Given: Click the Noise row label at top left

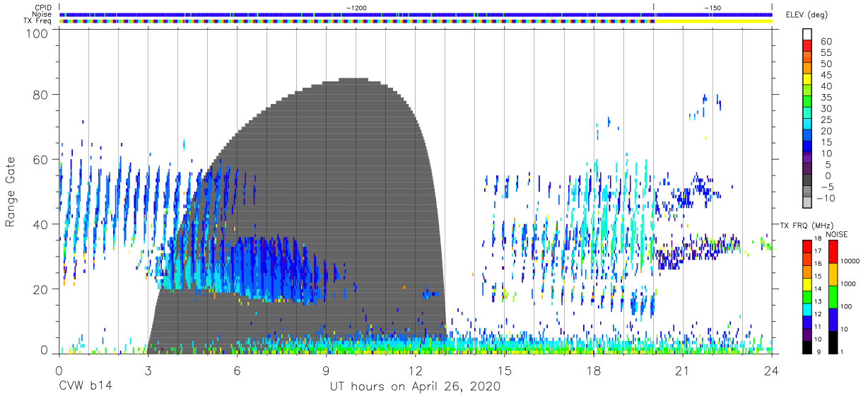Looking at the screenshot, I should point(42,14).
